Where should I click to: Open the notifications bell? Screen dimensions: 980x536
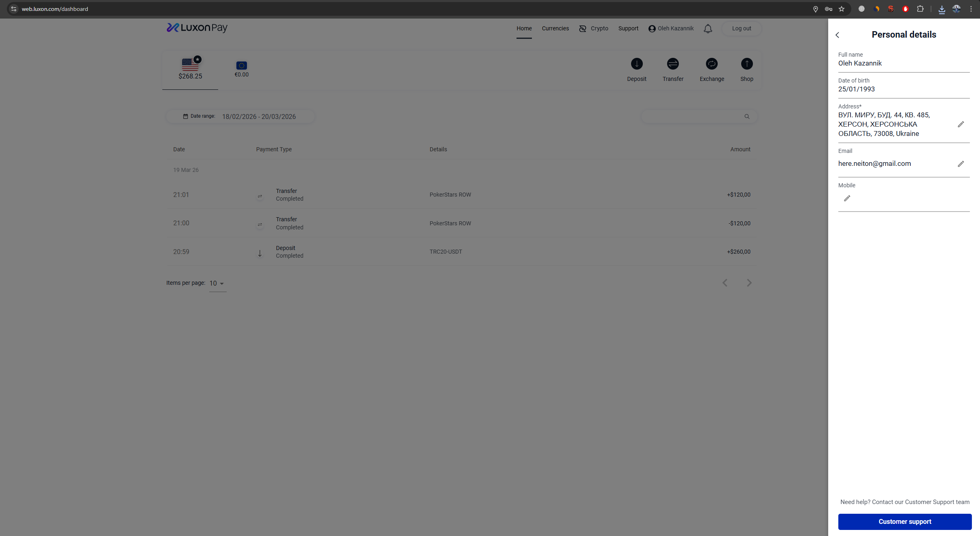[708, 29]
